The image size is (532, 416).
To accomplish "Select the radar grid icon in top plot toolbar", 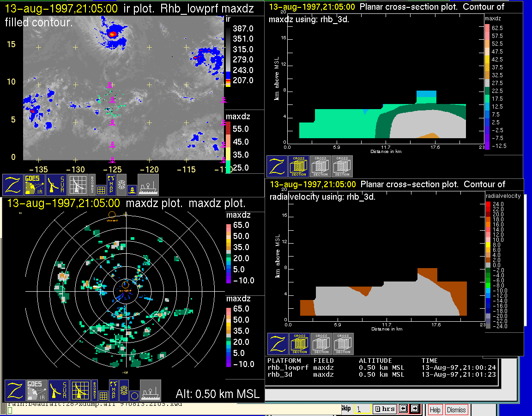I will (78, 184).
